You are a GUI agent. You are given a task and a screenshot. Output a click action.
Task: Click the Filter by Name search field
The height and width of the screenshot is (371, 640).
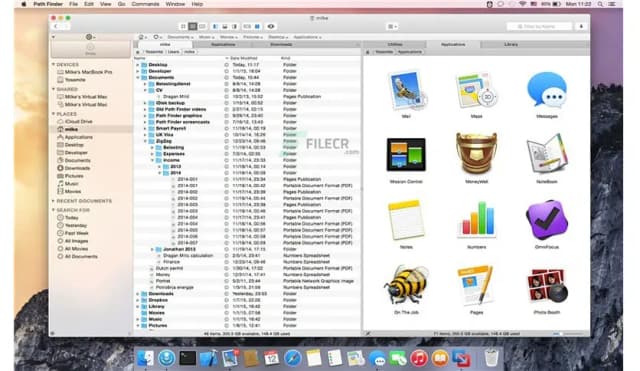(x=539, y=27)
